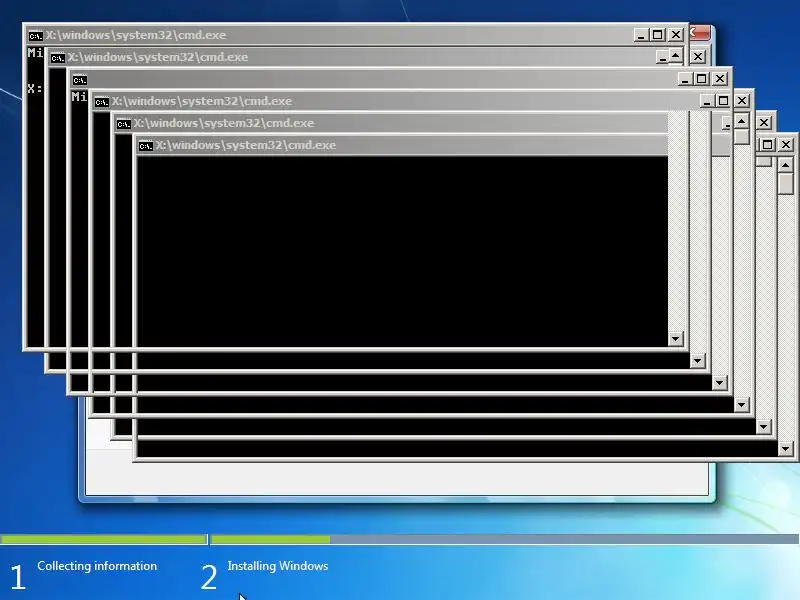
Task: Close the fifth cascaded cmd window
Action: point(764,122)
